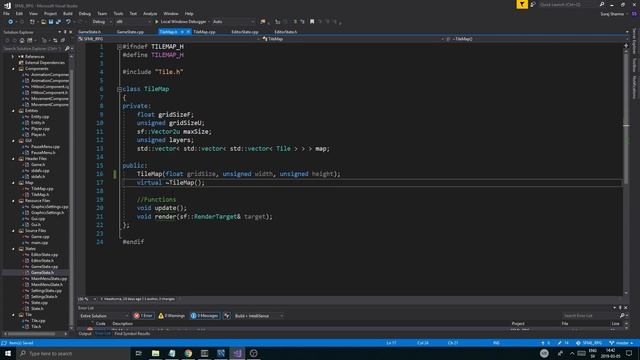
Task: Click the Windows taskbar search box
Action: click(x=73, y=353)
